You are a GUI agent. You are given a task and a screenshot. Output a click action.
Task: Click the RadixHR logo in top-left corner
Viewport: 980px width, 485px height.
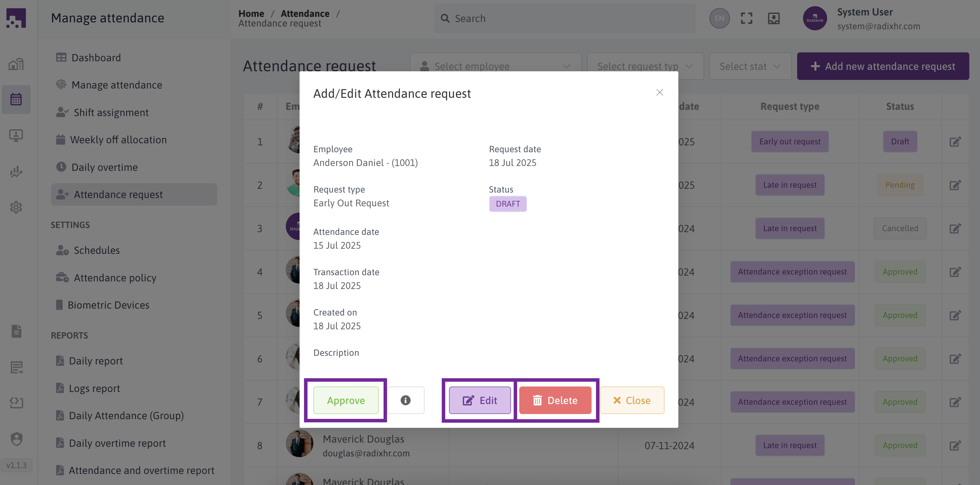16,18
